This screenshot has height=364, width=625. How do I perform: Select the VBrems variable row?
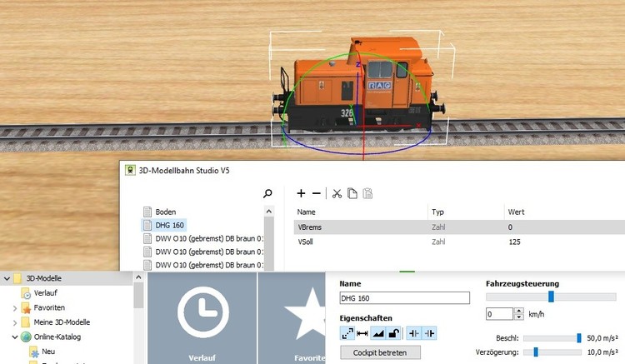[x=459, y=227]
